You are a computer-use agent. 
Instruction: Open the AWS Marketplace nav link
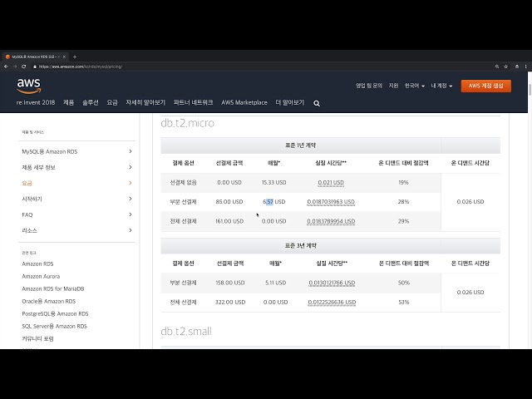click(x=244, y=102)
